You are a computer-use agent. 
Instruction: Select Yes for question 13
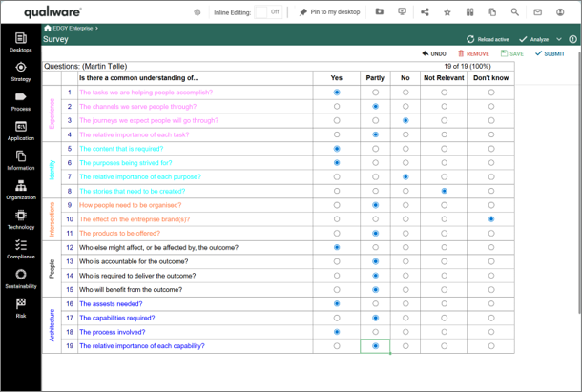337,261
